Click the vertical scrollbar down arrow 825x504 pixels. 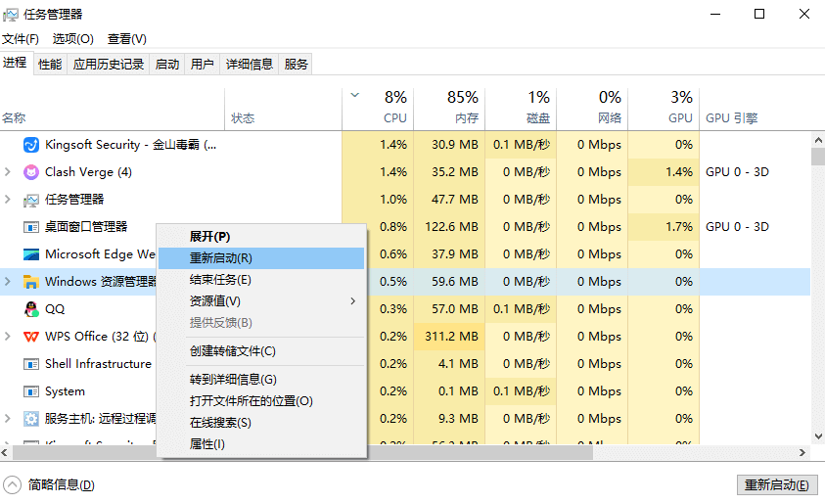[x=818, y=436]
